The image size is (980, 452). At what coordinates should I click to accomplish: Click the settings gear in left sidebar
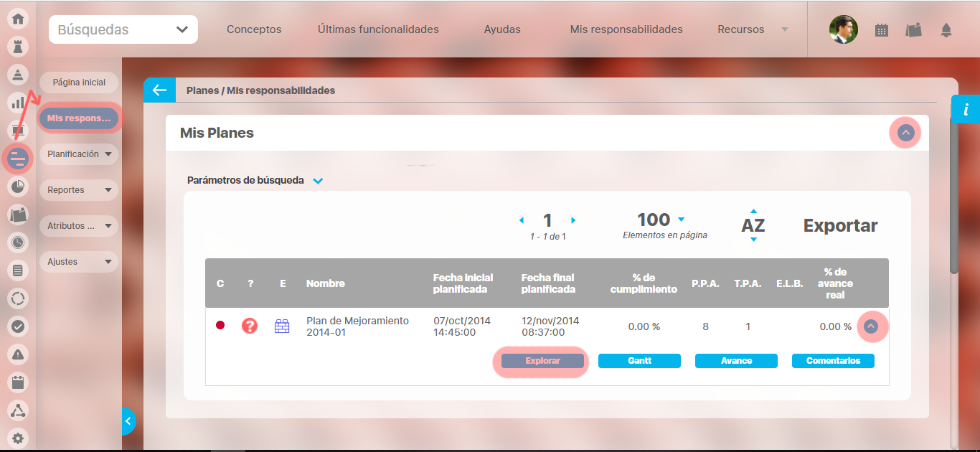pos(18,438)
